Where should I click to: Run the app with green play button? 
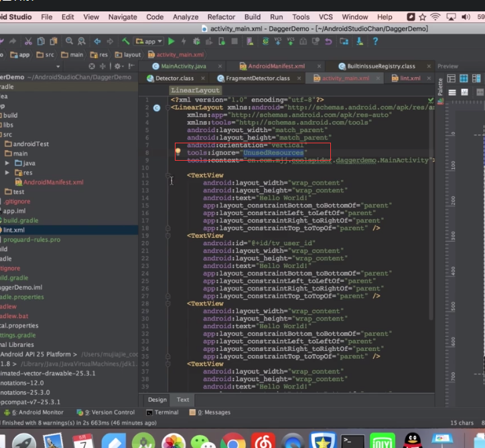click(x=171, y=41)
